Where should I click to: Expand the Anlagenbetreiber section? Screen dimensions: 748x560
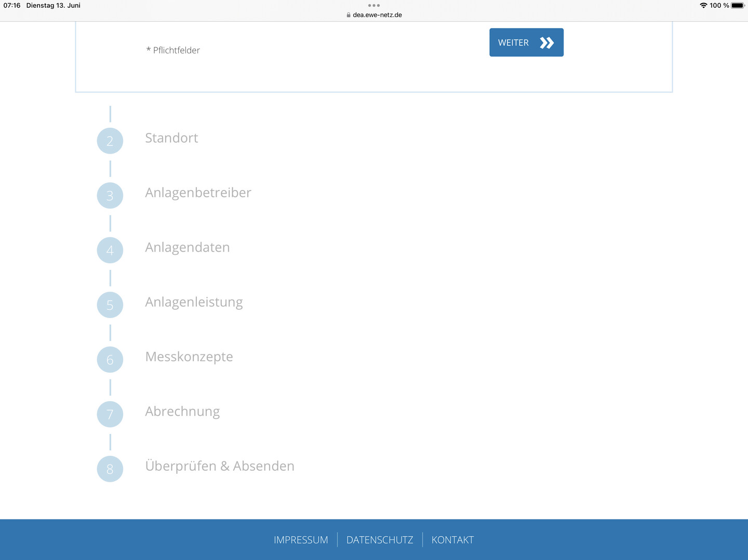pyautogui.click(x=198, y=193)
